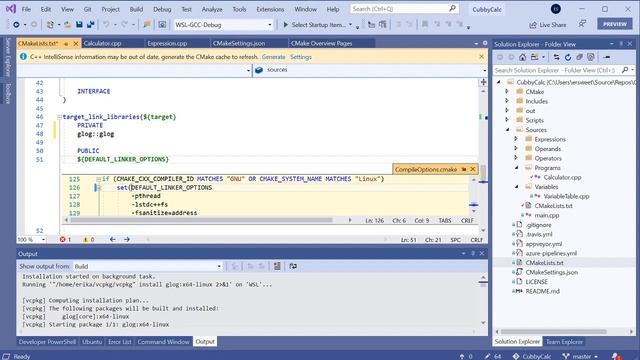
Task: Expand the Operands folder
Action: point(516,149)
